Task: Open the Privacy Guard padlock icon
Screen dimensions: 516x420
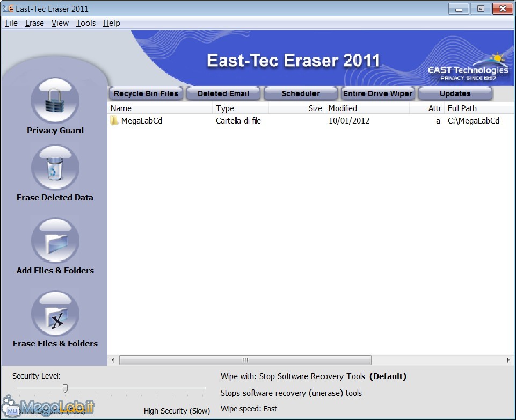Action: pos(55,100)
